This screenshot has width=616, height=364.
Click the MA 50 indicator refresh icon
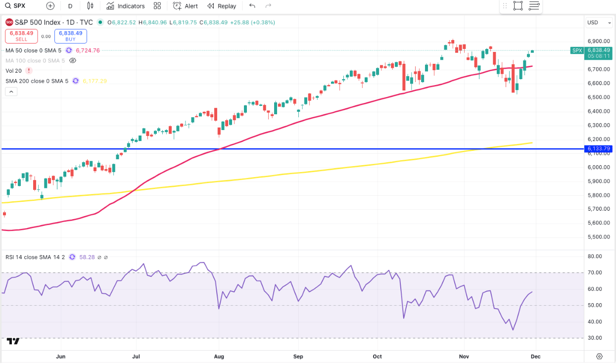[x=69, y=50]
